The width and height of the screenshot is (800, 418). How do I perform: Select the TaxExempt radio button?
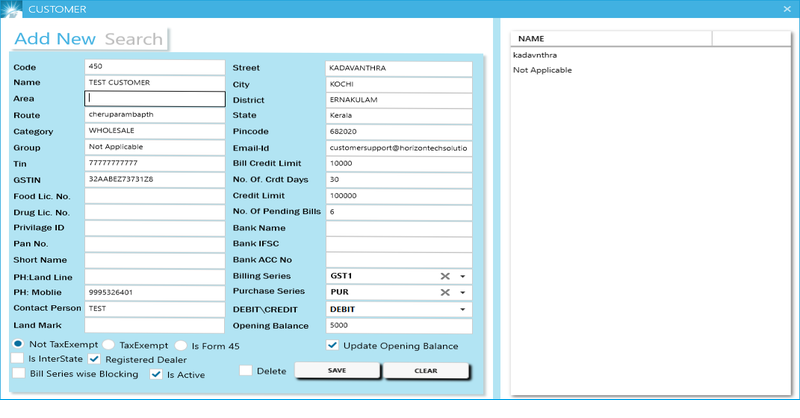tap(108, 345)
